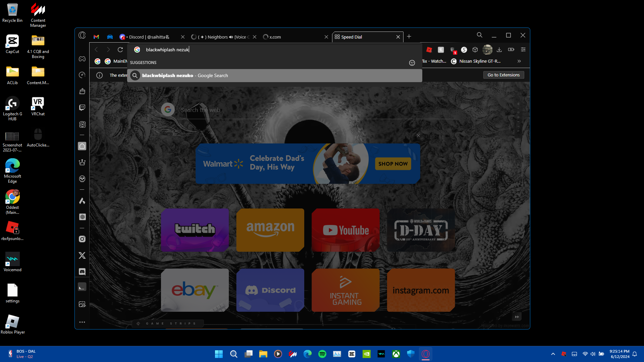Open Instagram from the sidebar

tap(82, 239)
